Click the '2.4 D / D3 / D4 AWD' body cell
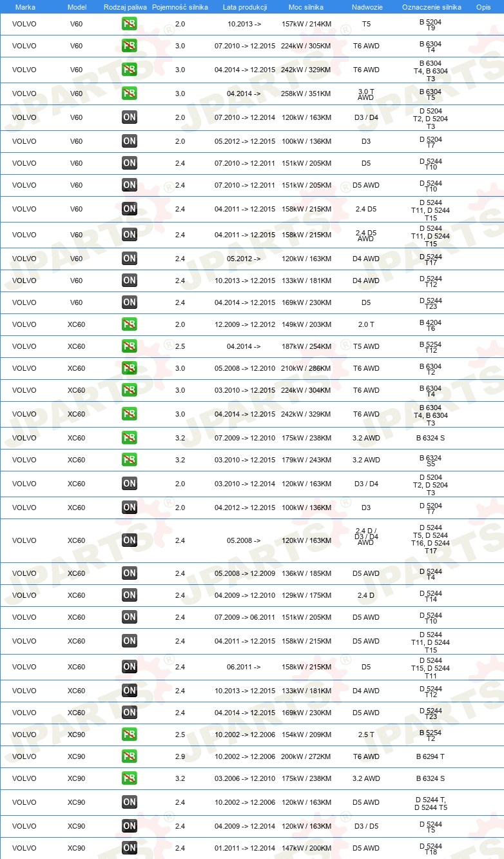 click(366, 537)
